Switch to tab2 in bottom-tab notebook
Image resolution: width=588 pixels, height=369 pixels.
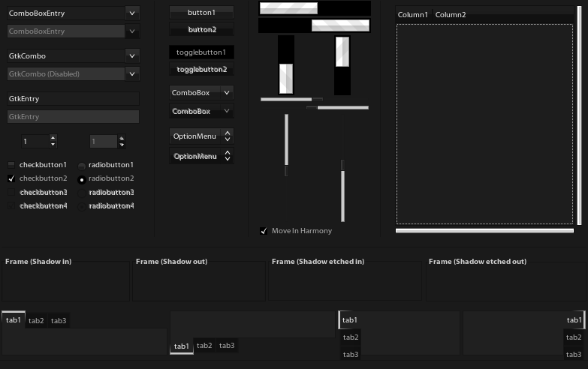[x=204, y=346]
